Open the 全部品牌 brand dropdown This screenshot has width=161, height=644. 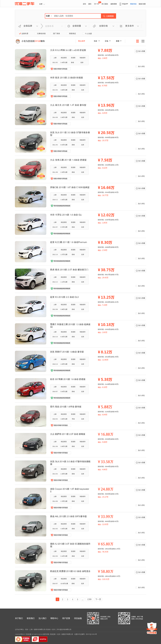[28, 26]
